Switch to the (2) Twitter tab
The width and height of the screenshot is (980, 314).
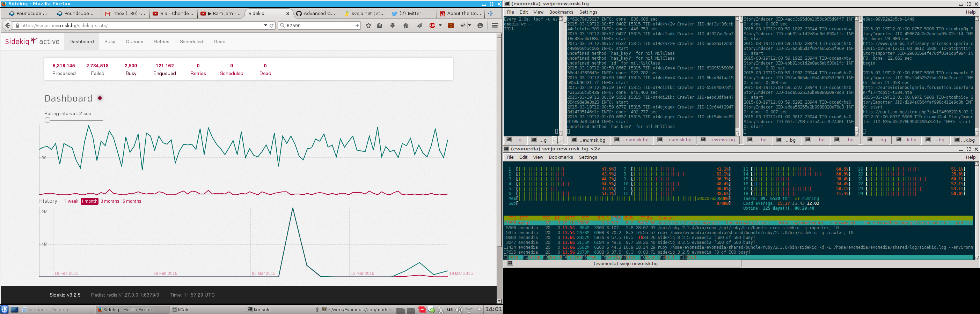412,13
